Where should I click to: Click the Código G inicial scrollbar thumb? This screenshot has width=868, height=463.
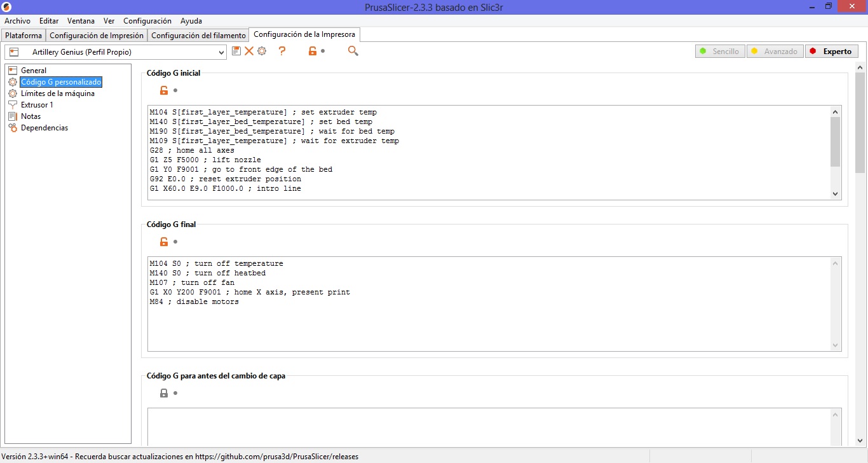coord(836,141)
